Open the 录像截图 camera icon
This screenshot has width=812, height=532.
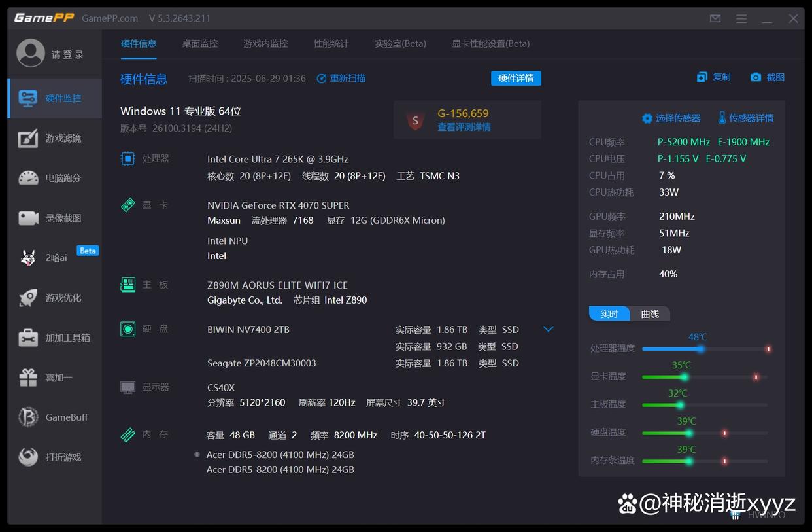(x=28, y=218)
